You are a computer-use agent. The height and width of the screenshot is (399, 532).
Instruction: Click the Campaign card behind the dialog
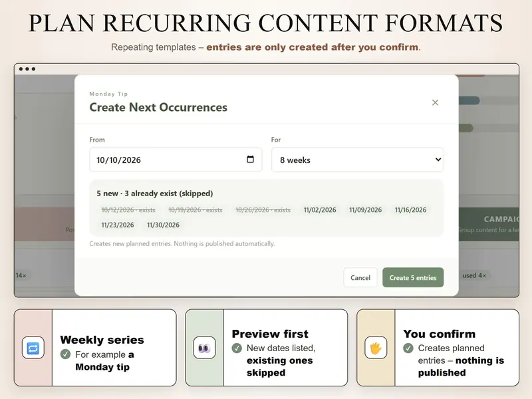pos(489,224)
